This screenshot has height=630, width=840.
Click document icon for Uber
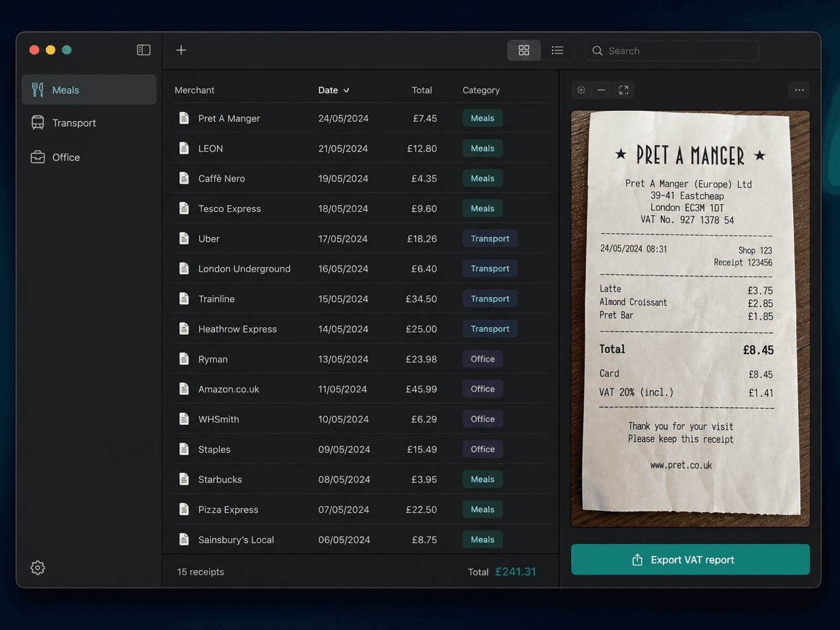coord(184,239)
